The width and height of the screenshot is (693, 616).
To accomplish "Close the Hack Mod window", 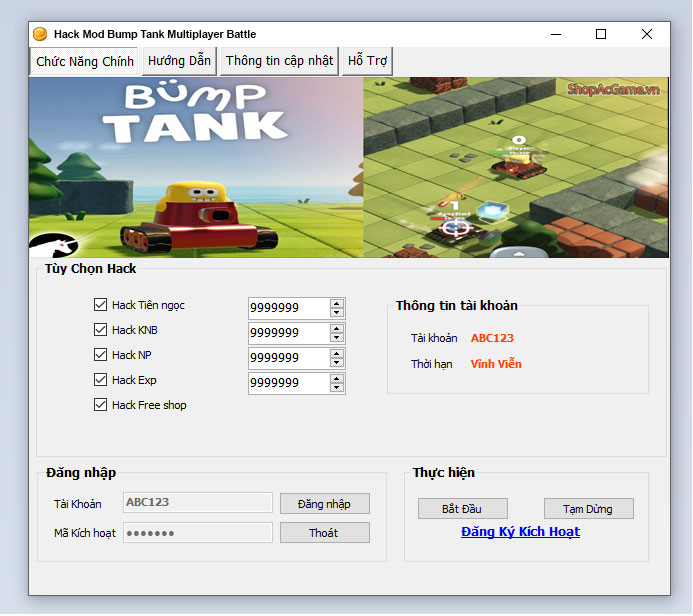I will click(647, 34).
